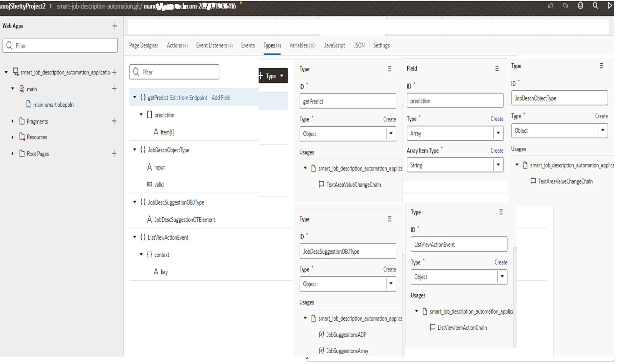
Task: Click plus icon next to Web Apps
Action: [x=115, y=26]
